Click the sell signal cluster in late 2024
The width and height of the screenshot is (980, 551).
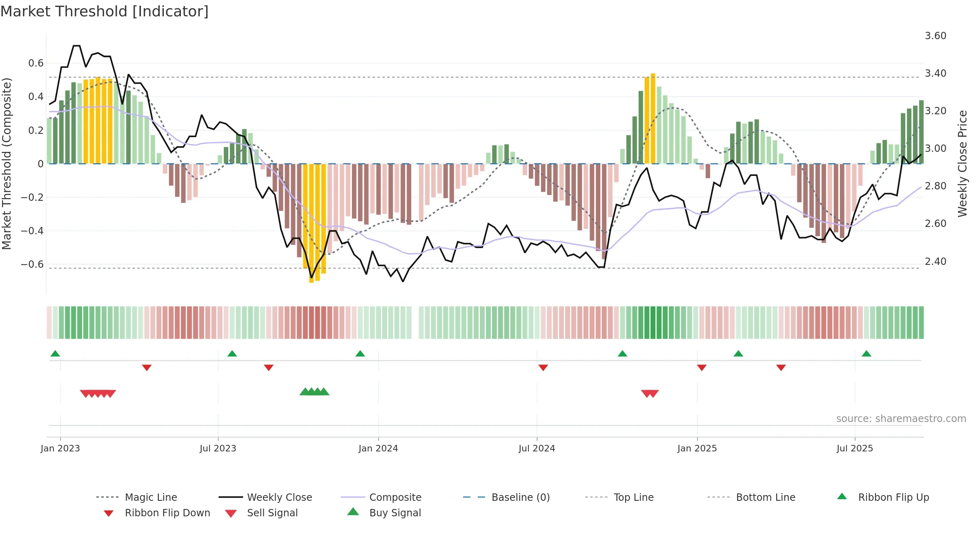(x=650, y=393)
